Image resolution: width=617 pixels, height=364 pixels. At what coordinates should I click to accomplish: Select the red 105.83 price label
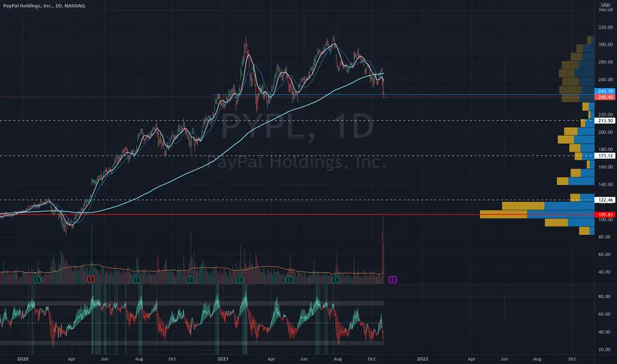[x=605, y=214]
